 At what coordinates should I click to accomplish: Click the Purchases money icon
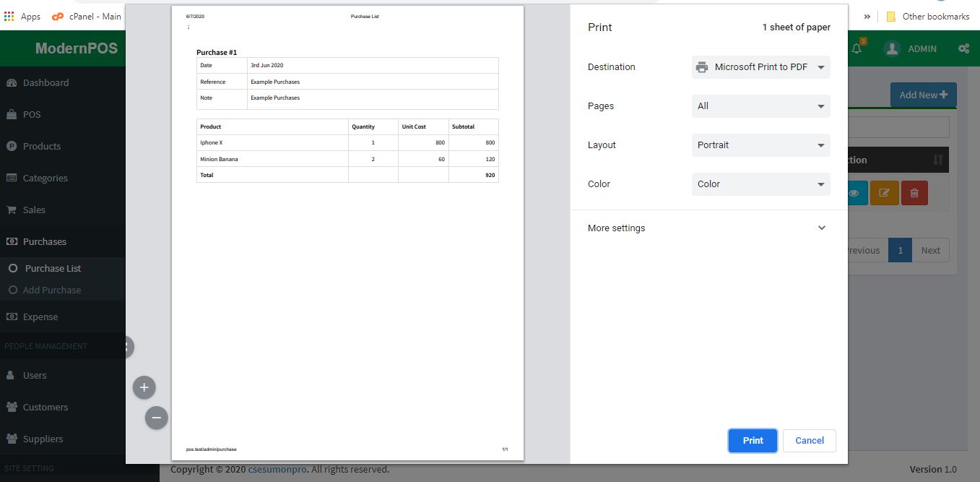coord(12,241)
